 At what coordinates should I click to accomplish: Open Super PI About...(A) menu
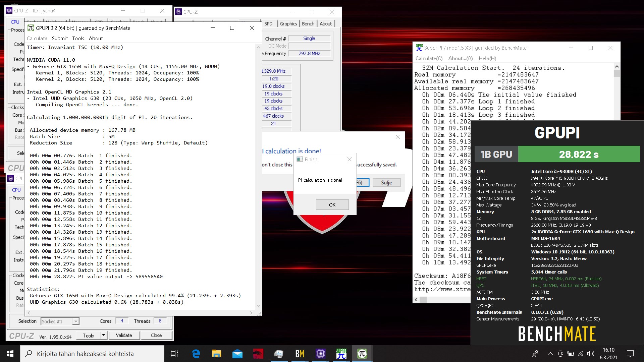click(x=461, y=58)
